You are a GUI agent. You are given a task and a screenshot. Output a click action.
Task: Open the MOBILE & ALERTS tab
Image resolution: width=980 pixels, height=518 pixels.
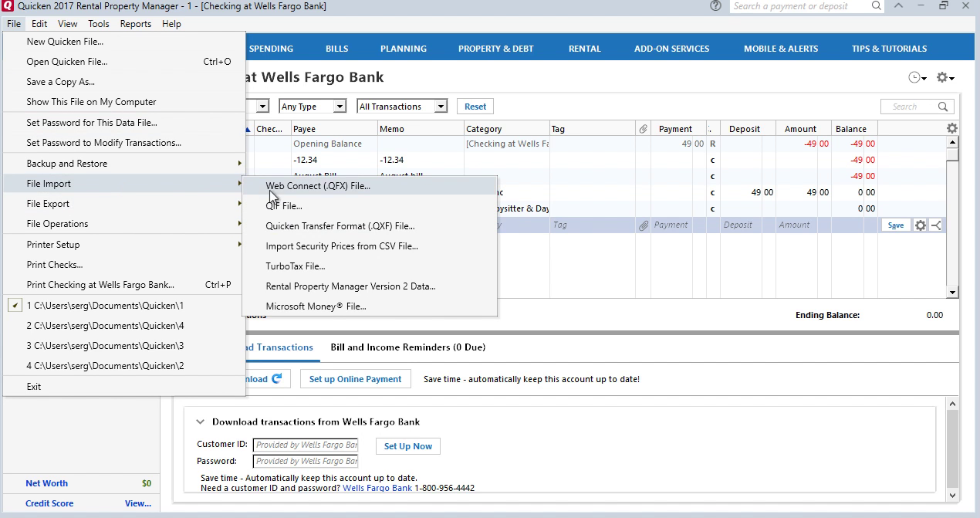pos(781,49)
